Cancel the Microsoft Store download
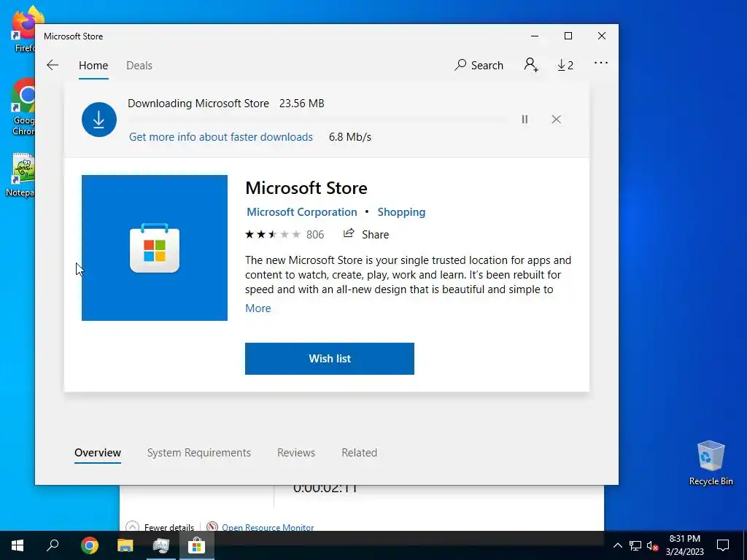This screenshot has height=560, width=747. click(x=556, y=119)
